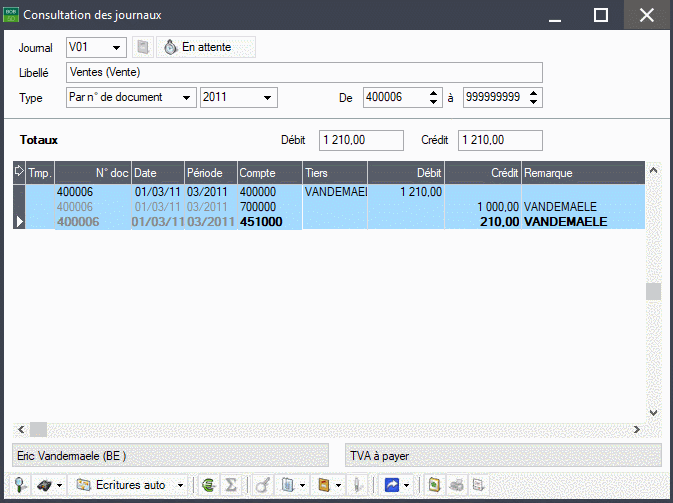Click the journal icon next to the V01 field
The height and width of the screenshot is (503, 673).
click(x=143, y=47)
